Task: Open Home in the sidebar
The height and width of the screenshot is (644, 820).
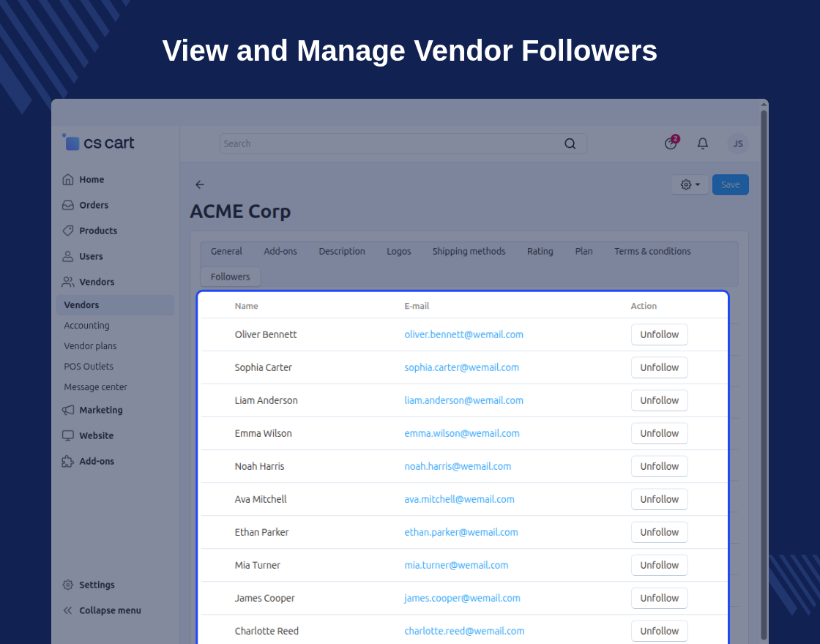Action: click(83, 179)
